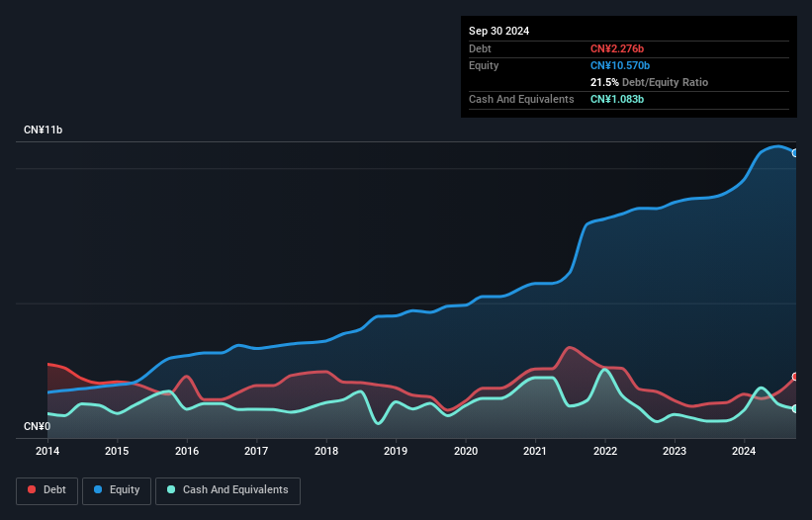Screen dimensions: 812x520
Task: Click the 2014 x-axis label
Action: [x=47, y=451]
